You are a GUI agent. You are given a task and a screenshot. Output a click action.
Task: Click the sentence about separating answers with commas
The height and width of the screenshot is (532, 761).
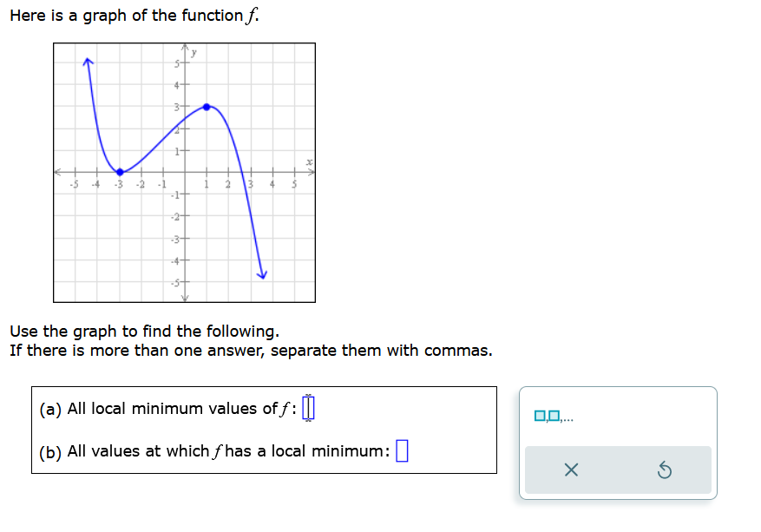250,350
